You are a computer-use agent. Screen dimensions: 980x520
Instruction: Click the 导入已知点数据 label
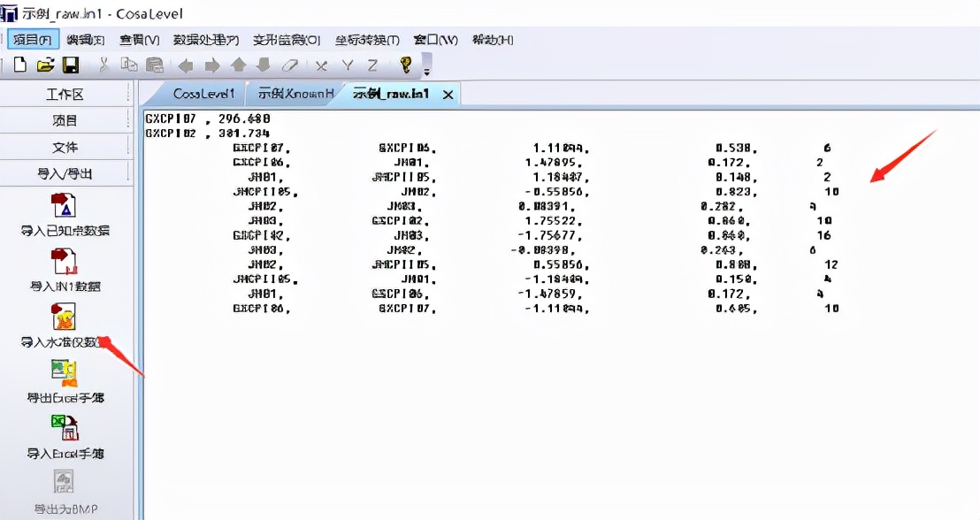[65, 231]
